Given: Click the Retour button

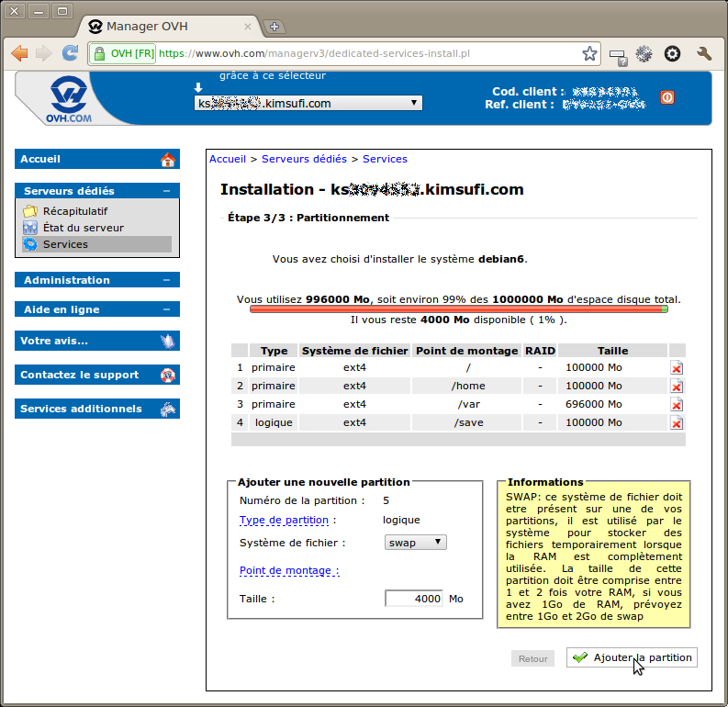Looking at the screenshot, I should pyautogui.click(x=532, y=658).
